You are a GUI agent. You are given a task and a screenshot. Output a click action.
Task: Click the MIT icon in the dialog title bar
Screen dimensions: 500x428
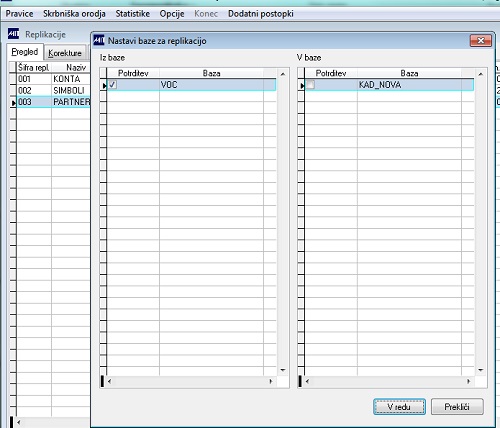pos(99,40)
